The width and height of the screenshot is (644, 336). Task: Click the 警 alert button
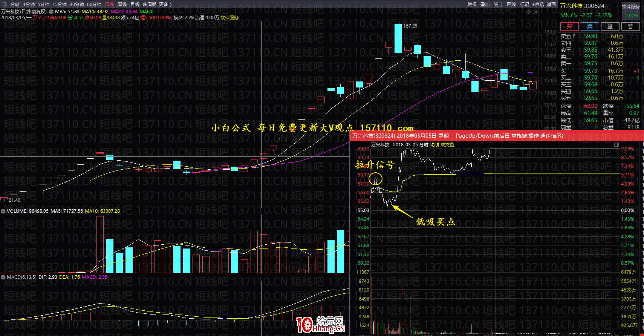[630, 26]
